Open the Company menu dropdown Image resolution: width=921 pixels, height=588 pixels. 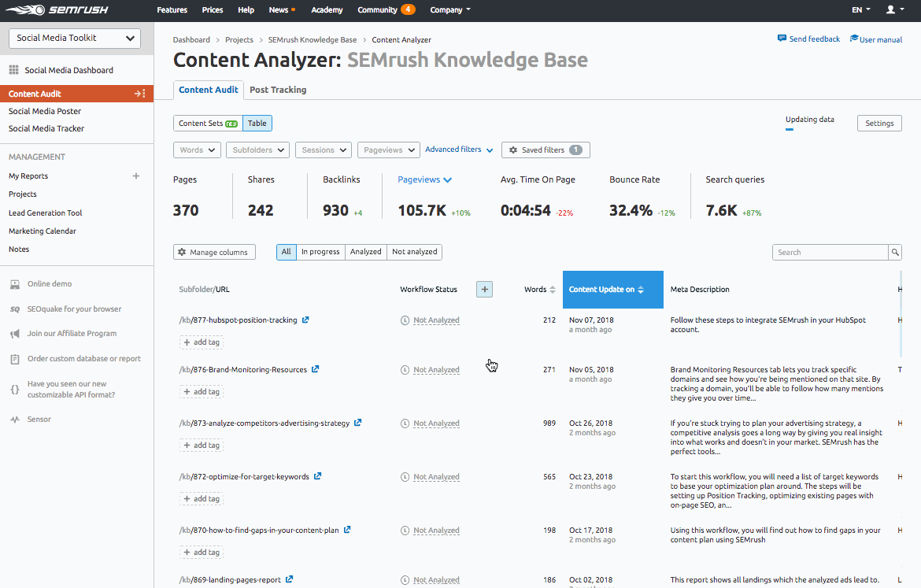pos(450,10)
